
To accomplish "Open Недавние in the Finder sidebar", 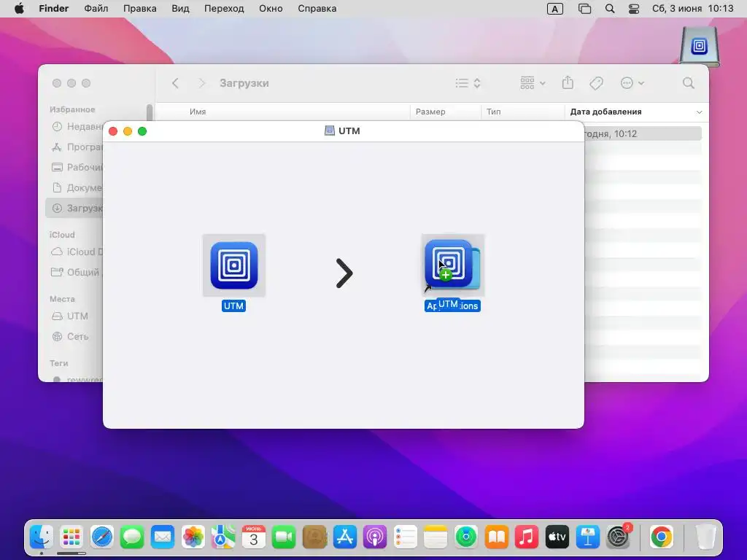I will point(76,127).
